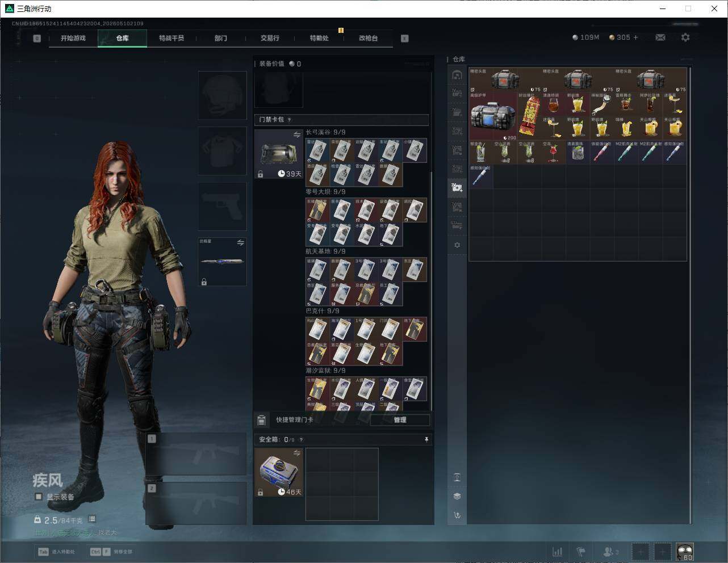The image size is (728, 563).
Task: Switch to the 交易行 tab
Action: [270, 38]
